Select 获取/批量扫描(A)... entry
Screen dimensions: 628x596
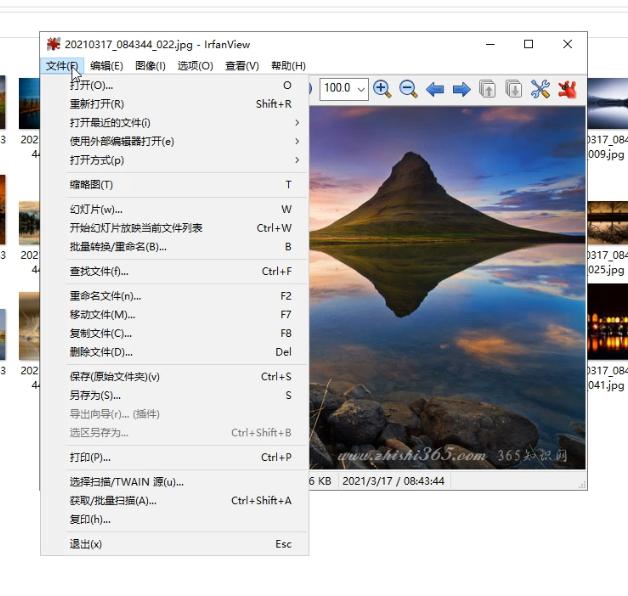[x=175, y=500]
